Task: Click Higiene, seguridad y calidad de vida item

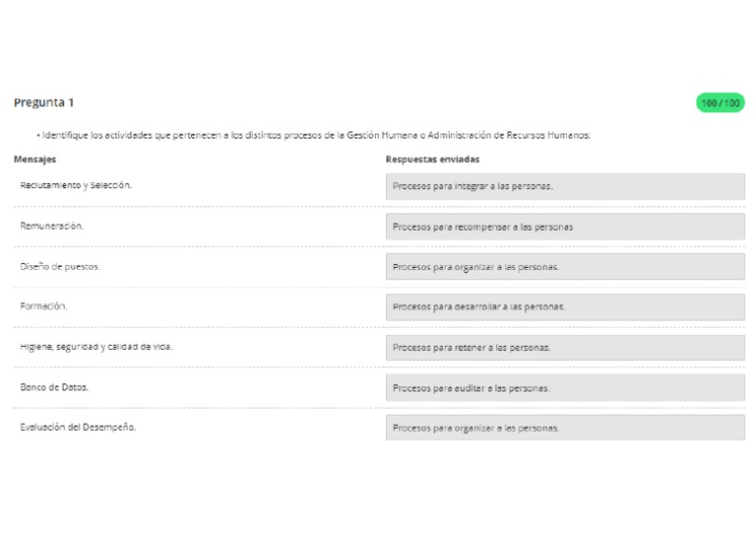Action: click(95, 347)
